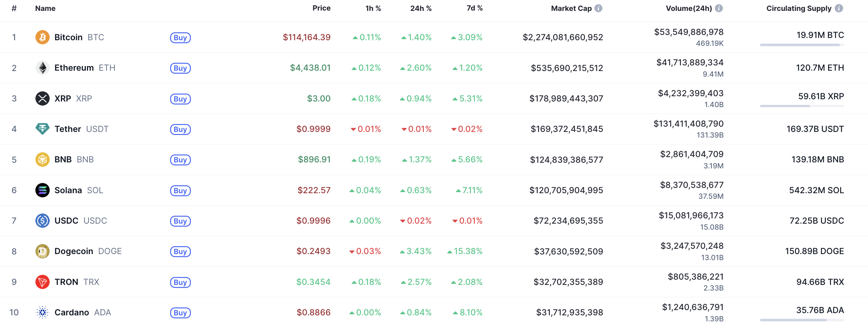Click the Solana logo icon

click(x=43, y=190)
